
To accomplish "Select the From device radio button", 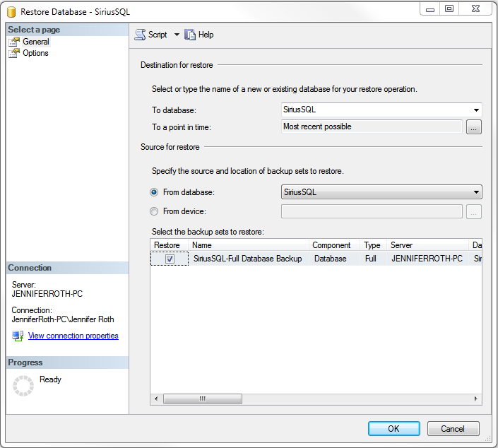I will click(x=154, y=211).
